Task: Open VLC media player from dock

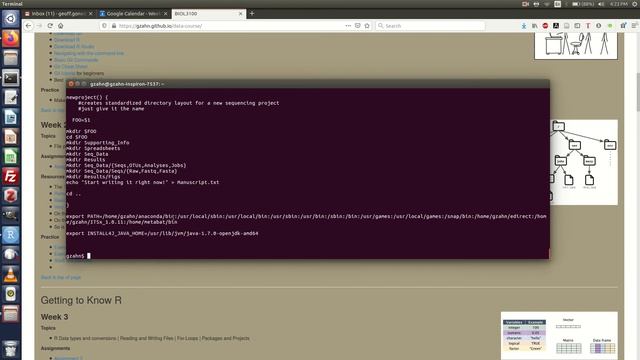Action: [x=11, y=274]
